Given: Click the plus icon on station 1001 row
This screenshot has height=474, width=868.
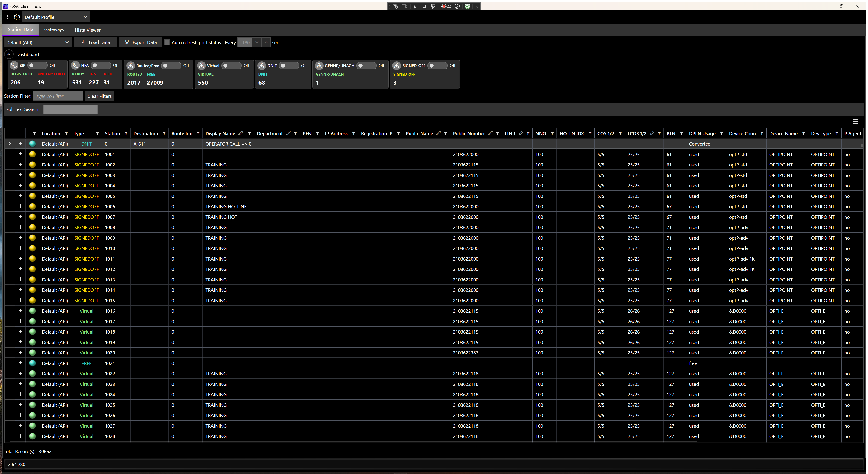Looking at the screenshot, I should click(x=20, y=154).
